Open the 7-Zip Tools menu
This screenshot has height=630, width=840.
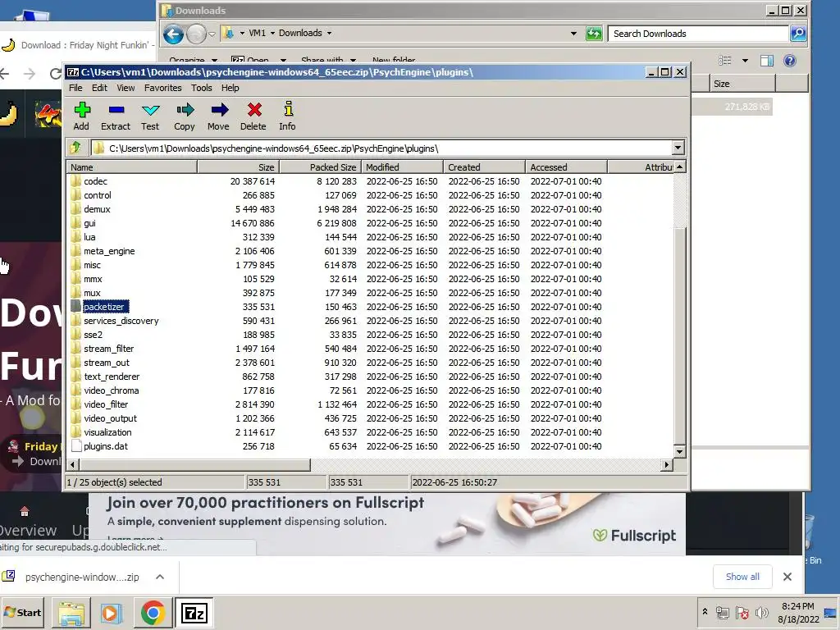point(202,88)
